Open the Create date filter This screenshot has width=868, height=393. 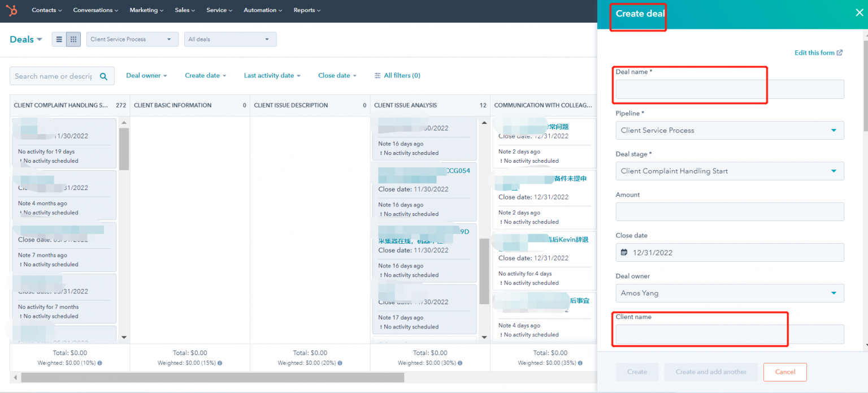tap(205, 75)
